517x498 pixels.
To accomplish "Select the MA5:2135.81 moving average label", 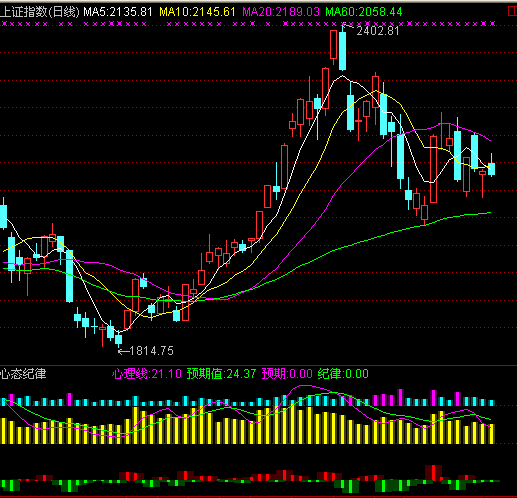I will point(118,12).
